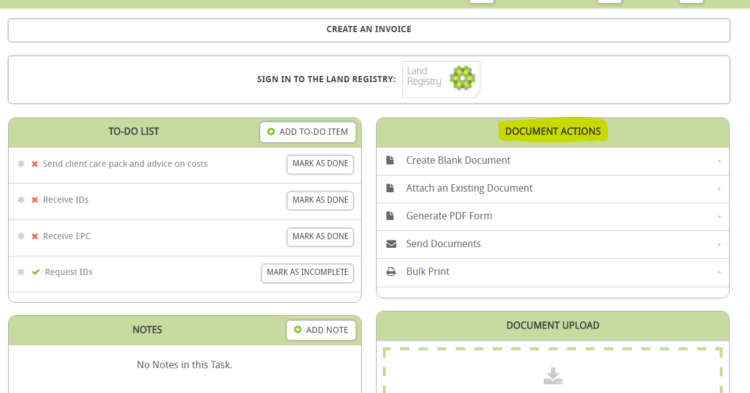Click document icon beside Create Blank Document
The width and height of the screenshot is (750, 393).
pos(390,161)
